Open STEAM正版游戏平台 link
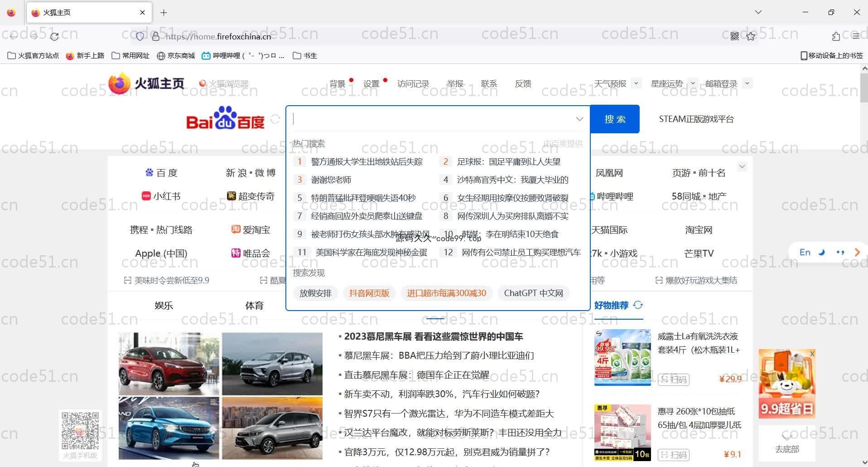This screenshot has height=467, width=868. point(696,119)
